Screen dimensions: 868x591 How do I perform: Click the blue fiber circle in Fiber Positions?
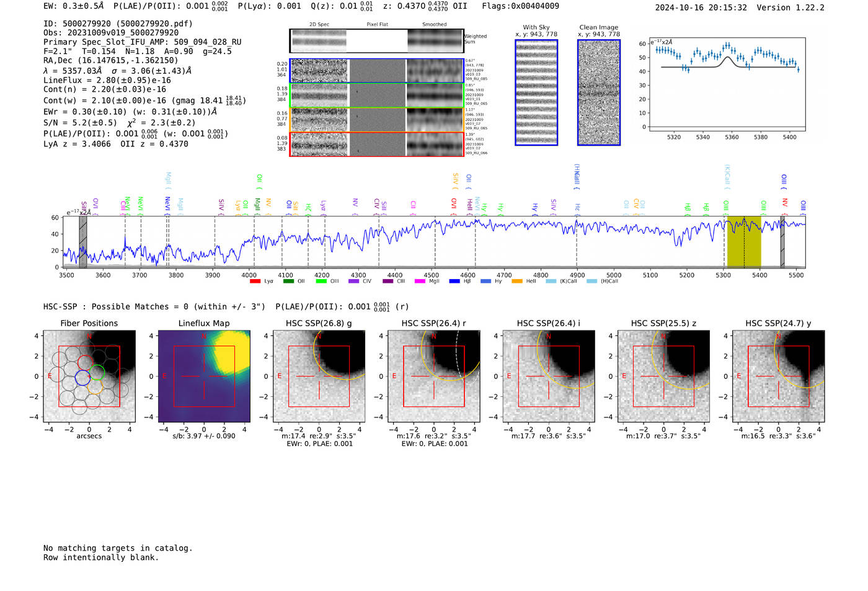pyautogui.click(x=82, y=378)
